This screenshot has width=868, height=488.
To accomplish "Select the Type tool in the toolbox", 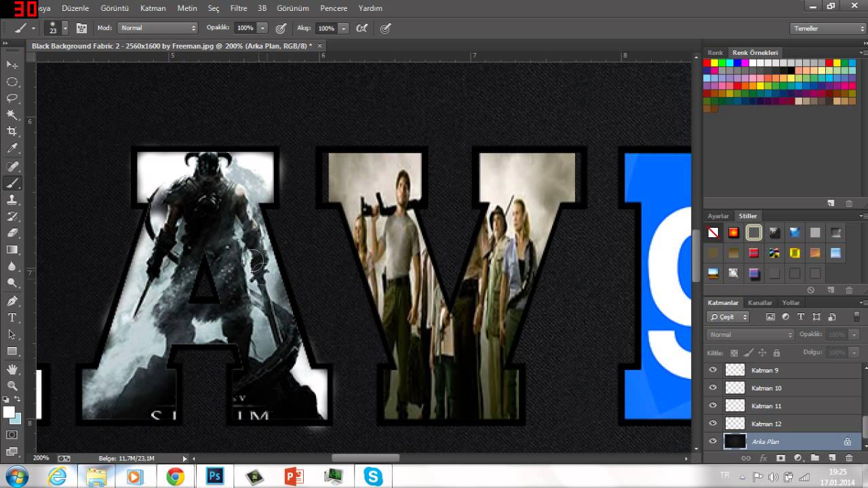I will coord(12,318).
